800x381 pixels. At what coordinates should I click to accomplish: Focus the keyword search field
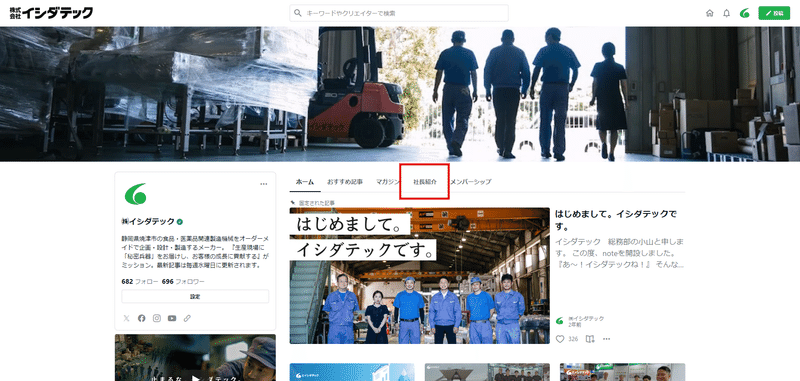[x=399, y=13]
